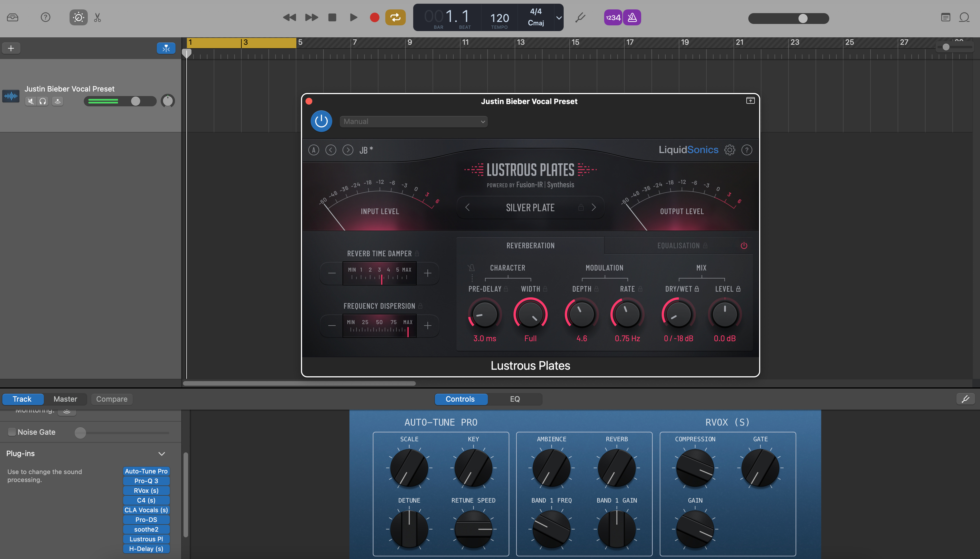Image resolution: width=980 pixels, height=559 pixels.
Task: Open the Note Pad icon at top right
Action: pos(946,17)
